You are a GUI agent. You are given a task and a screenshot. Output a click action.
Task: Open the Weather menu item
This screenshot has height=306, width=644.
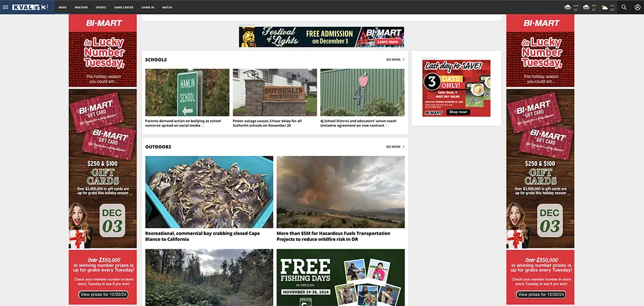(x=81, y=8)
